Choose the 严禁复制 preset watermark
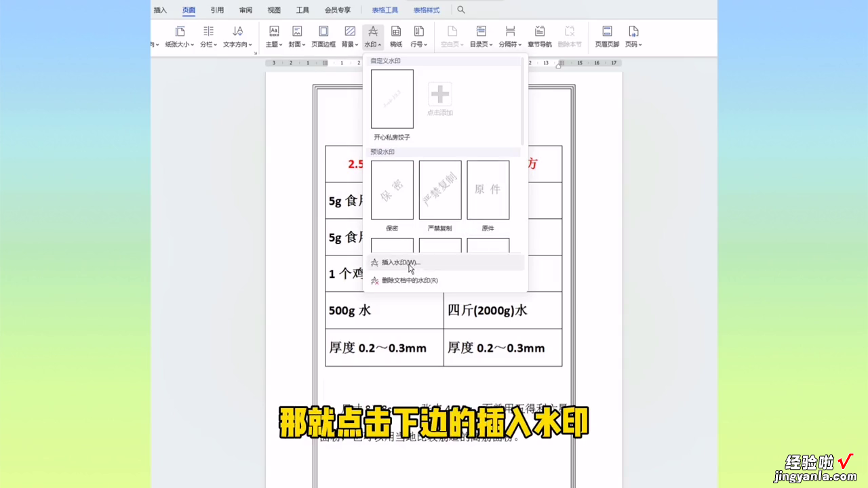The image size is (868, 488). click(440, 190)
